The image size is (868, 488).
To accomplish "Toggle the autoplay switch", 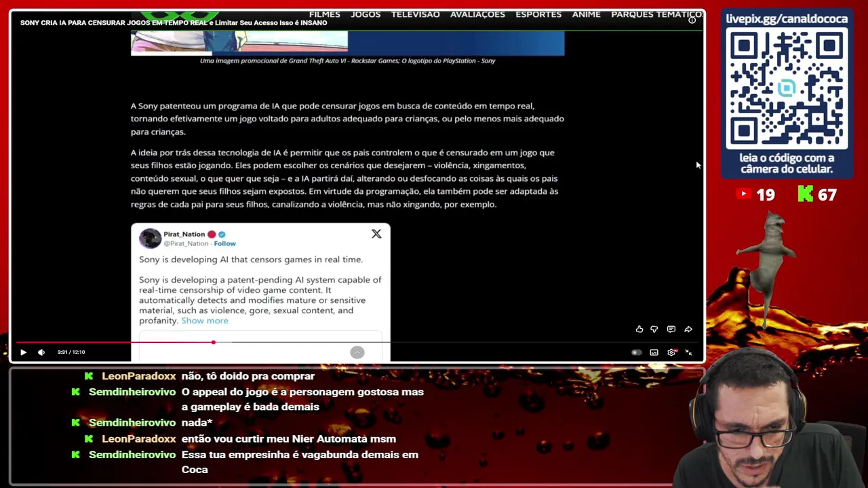I will (636, 352).
